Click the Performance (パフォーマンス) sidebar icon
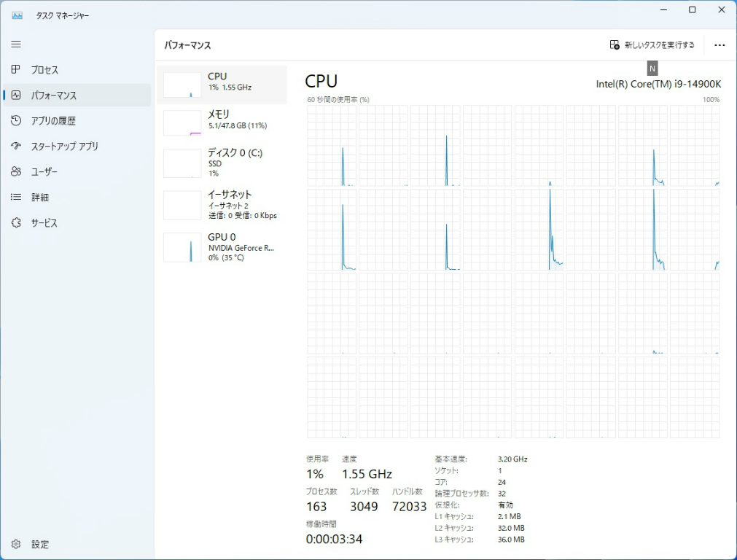The image size is (737, 560). (x=16, y=95)
